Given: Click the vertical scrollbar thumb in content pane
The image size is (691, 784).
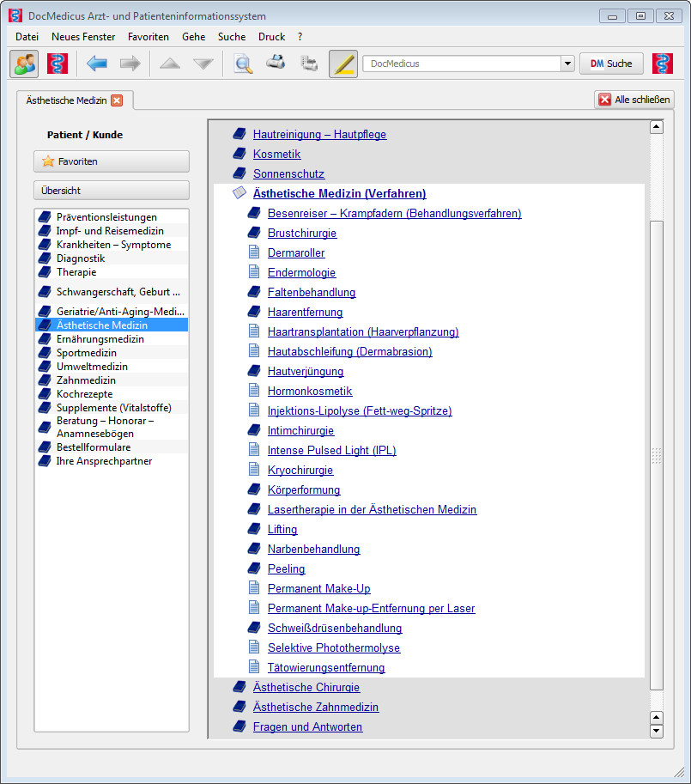Looking at the screenshot, I should pyautogui.click(x=657, y=455).
